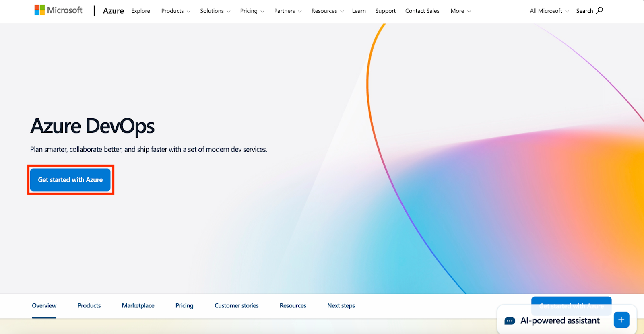Go to the Next steps tab
This screenshot has width=644, height=334.
pyautogui.click(x=341, y=306)
